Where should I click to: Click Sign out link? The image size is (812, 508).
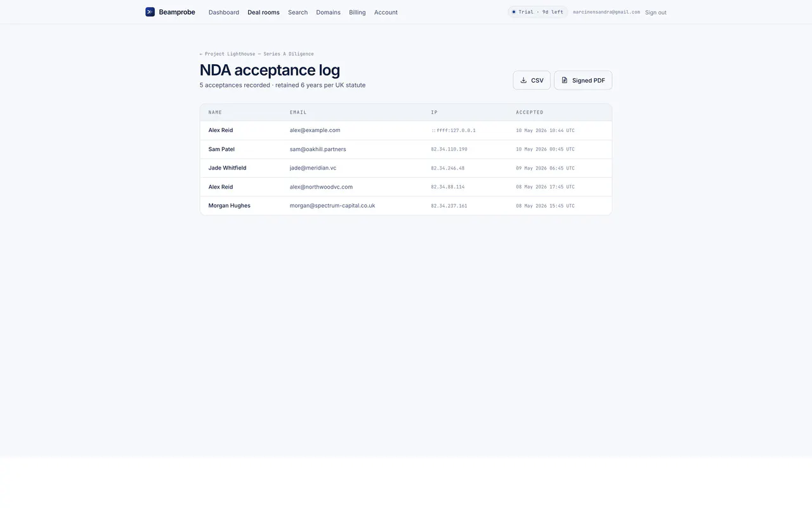(x=656, y=12)
